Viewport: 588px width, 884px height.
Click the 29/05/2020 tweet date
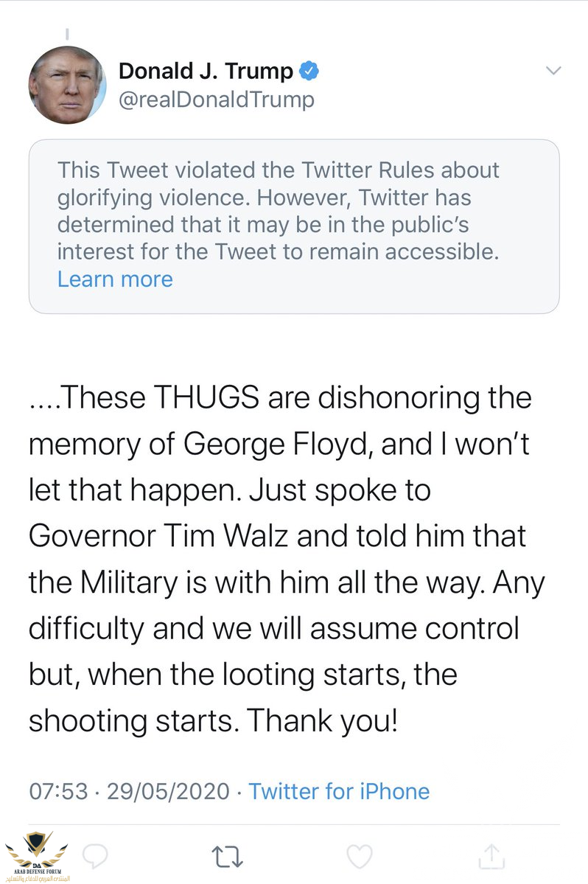(169, 791)
